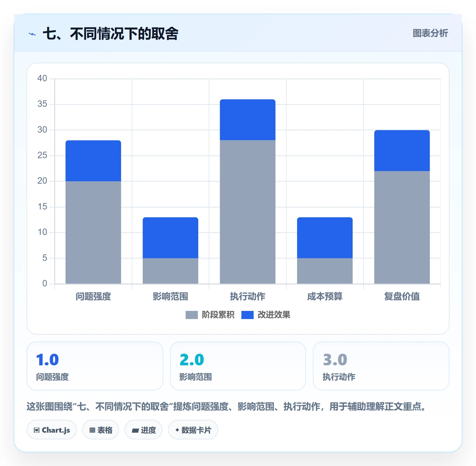Click the 进度 tag chip
Image resolution: width=476 pixels, height=466 pixels.
(143, 430)
